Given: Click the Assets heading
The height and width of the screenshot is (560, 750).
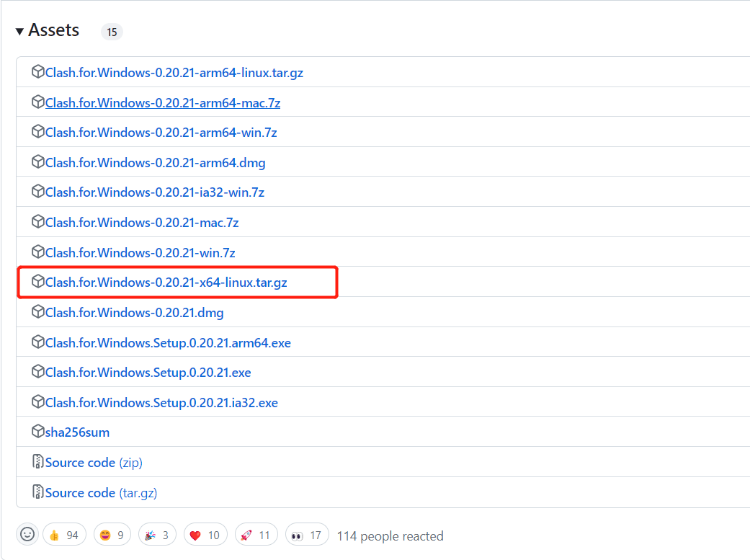Looking at the screenshot, I should (x=53, y=30).
